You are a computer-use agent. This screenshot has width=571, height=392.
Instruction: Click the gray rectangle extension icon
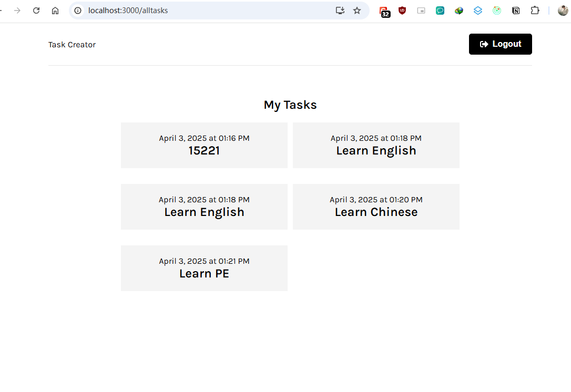coord(421,11)
